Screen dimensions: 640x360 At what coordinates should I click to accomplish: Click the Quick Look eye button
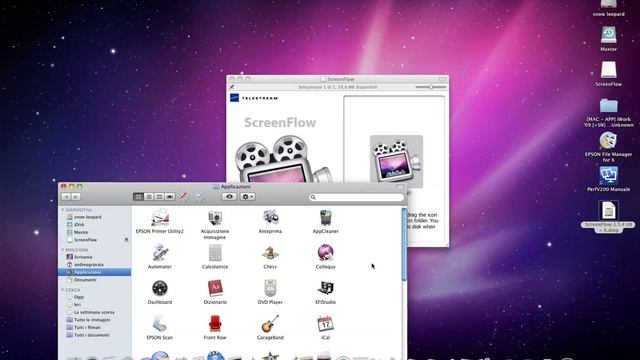coord(229,197)
